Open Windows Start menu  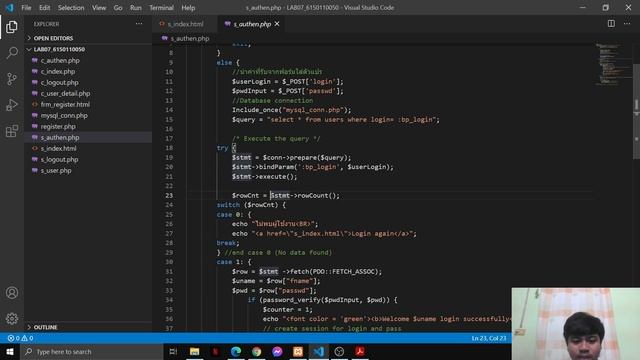click(x=10, y=351)
